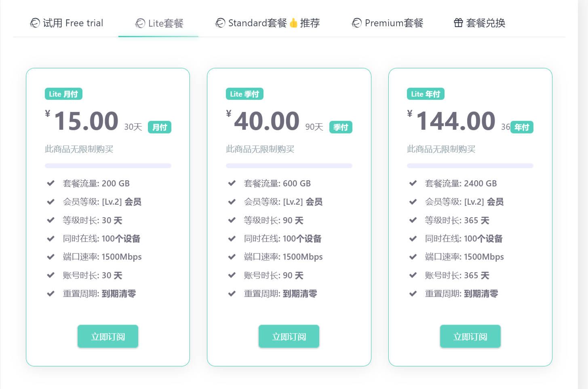Viewport: 588px width, 389px height.
Task: Click the swirl icon beside Premium套餐
Action: [x=357, y=23]
